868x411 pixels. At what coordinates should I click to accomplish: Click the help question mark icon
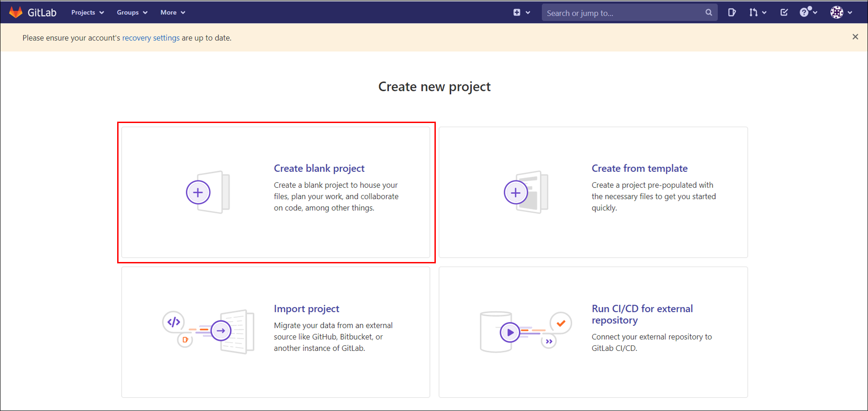pos(805,13)
